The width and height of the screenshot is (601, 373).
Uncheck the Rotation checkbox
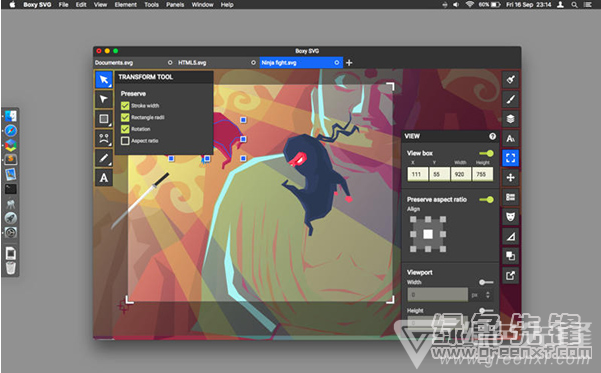(125, 129)
